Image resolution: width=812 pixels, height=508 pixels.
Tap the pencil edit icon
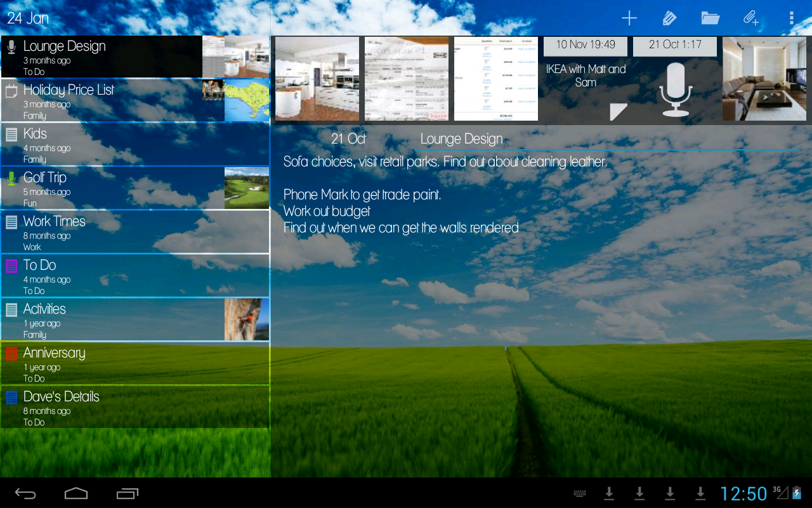(669, 18)
